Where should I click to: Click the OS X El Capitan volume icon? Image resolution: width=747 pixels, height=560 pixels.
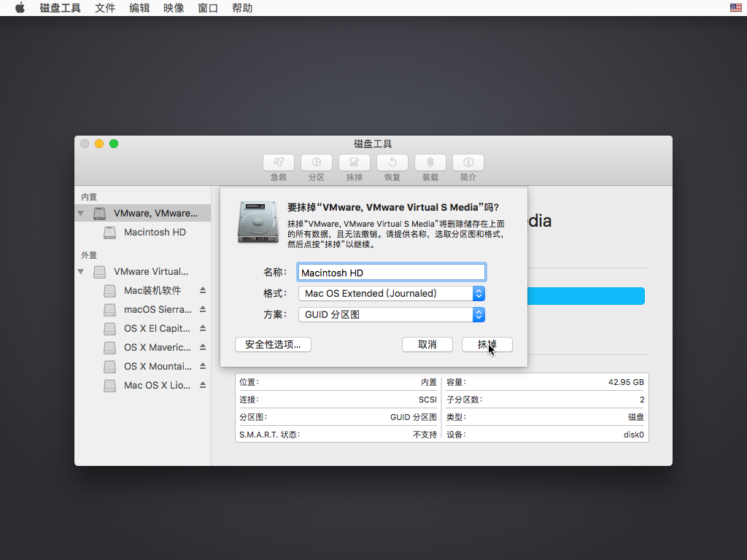(109, 329)
